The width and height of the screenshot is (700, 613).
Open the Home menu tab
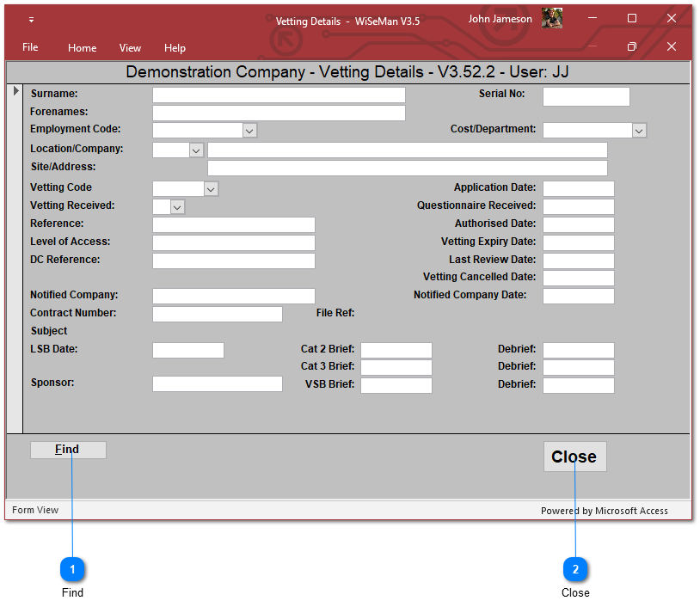(x=82, y=48)
